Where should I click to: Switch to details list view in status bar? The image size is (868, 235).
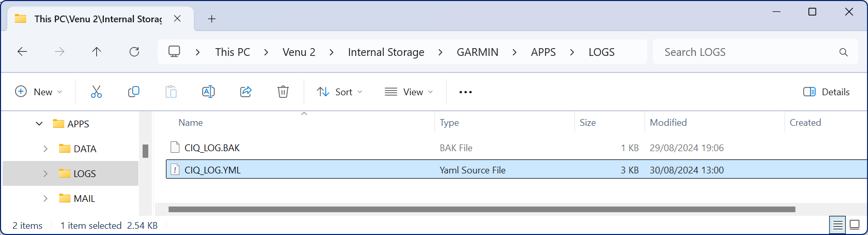(837, 225)
